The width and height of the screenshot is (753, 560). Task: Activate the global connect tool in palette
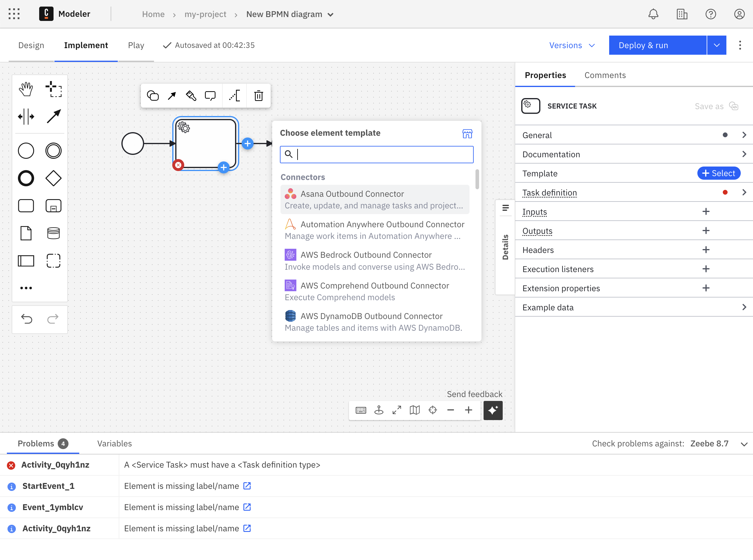tap(53, 117)
